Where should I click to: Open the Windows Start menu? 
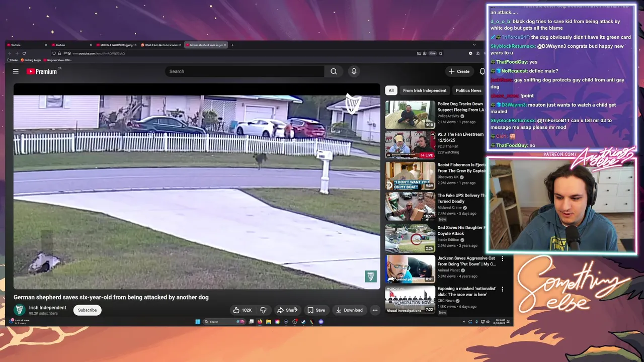[198, 322]
